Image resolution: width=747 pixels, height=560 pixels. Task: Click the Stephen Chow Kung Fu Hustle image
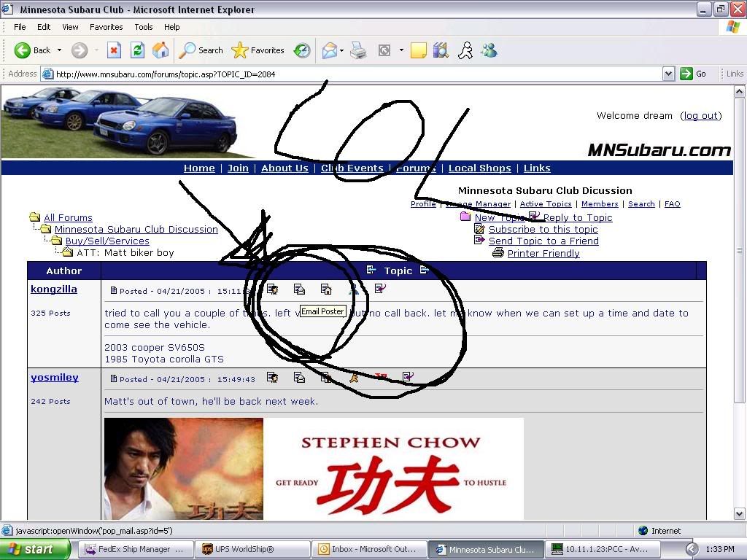click(x=314, y=469)
